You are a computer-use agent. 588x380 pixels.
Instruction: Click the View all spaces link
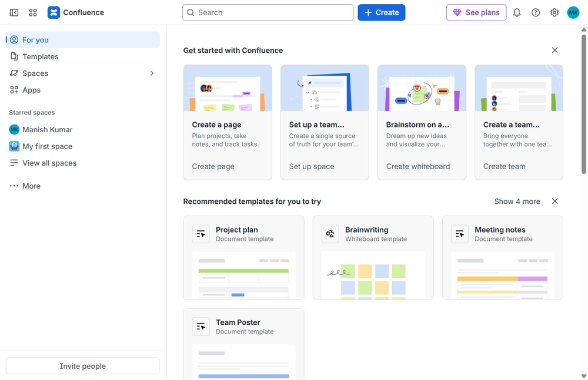[83, 163]
